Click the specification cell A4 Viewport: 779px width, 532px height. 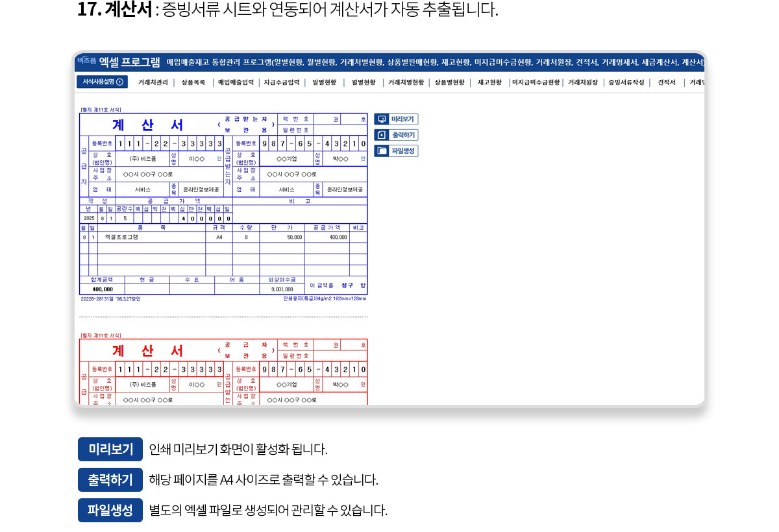[x=219, y=237]
